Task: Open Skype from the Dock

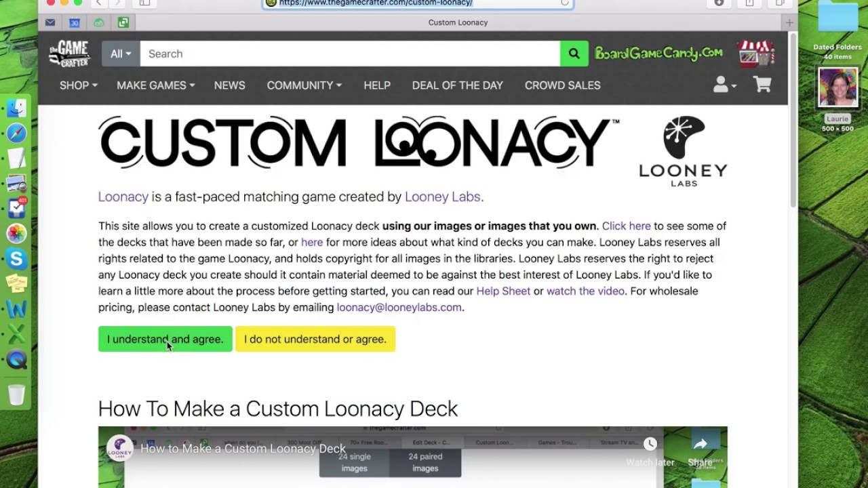Action: pos(17,259)
